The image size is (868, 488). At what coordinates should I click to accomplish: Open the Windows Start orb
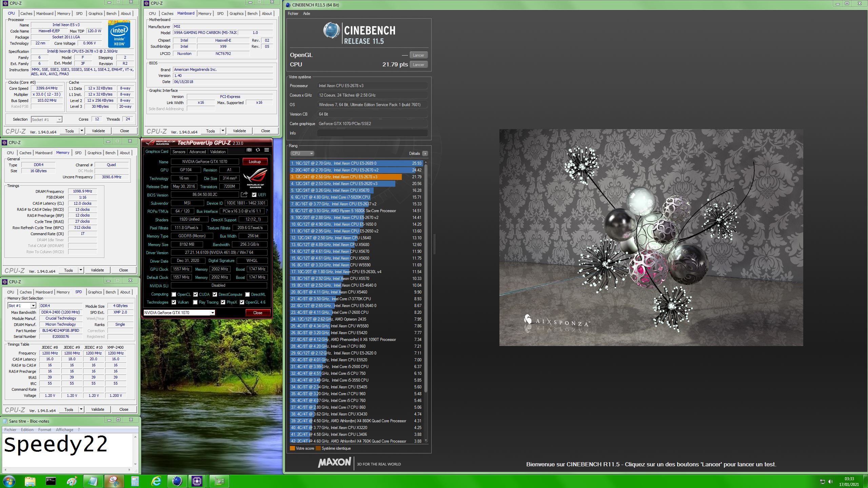pyautogui.click(x=9, y=481)
